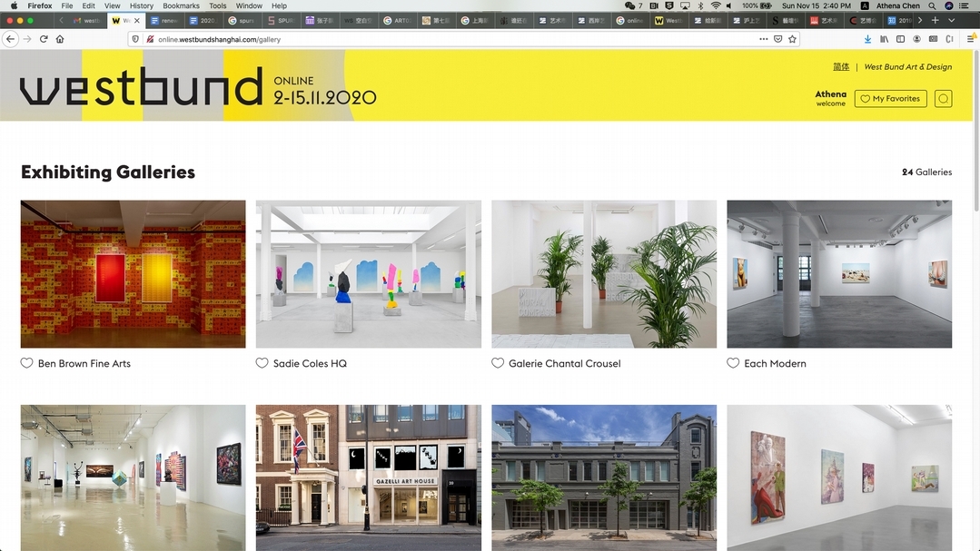The height and width of the screenshot is (551, 980).
Task: Open Firefox Downloads panel
Action: [867, 39]
